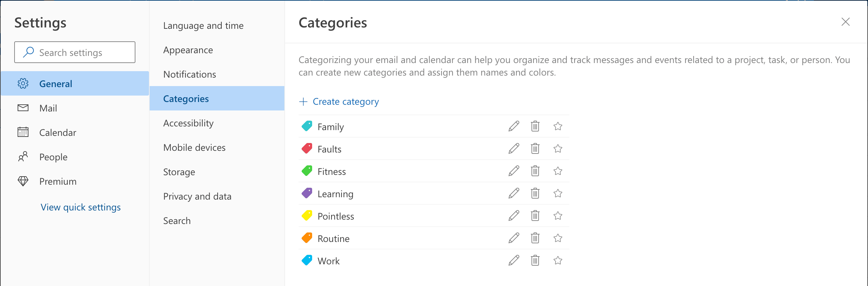Viewport: 868px width, 286px height.
Task: Click the Search settings field
Action: [74, 52]
